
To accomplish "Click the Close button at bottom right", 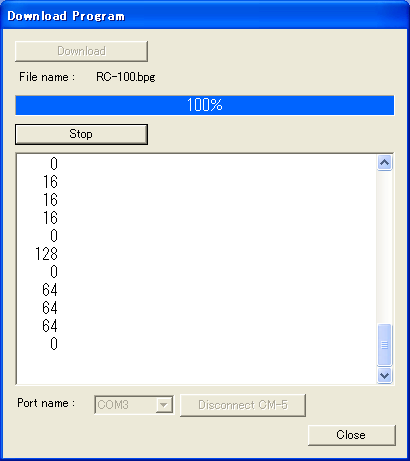I will [352, 435].
